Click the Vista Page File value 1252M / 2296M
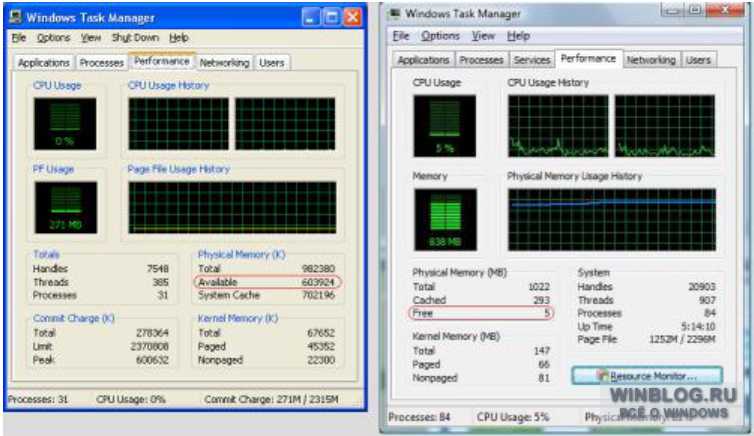The height and width of the screenshot is (436, 754). pos(682,339)
